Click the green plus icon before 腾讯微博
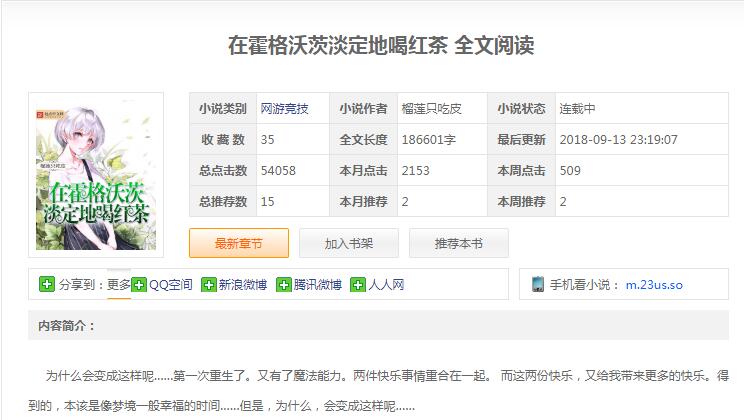 tap(283, 285)
